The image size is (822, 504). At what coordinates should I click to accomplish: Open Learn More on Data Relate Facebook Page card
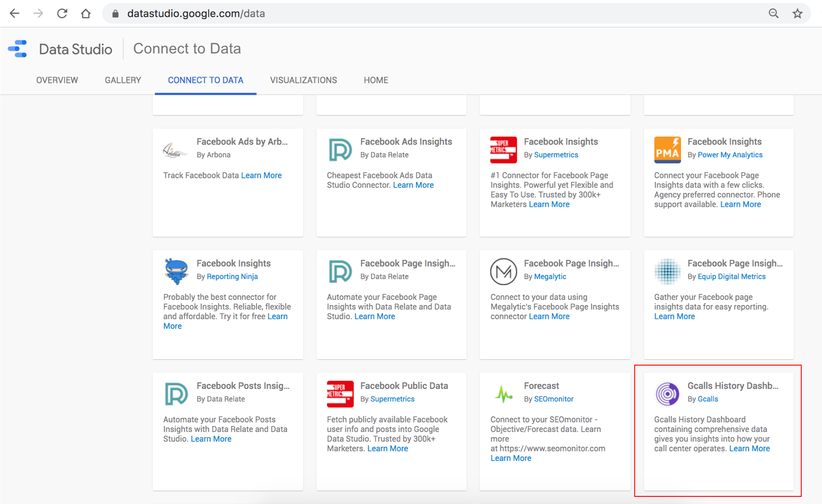click(x=374, y=316)
